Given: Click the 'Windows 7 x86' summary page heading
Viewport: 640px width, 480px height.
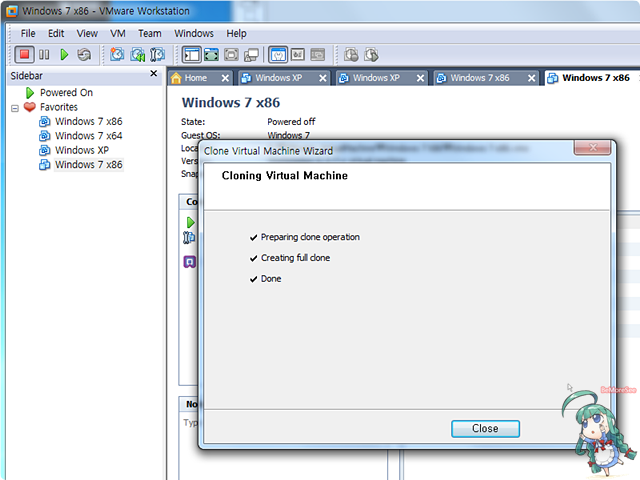Looking at the screenshot, I should [x=231, y=102].
